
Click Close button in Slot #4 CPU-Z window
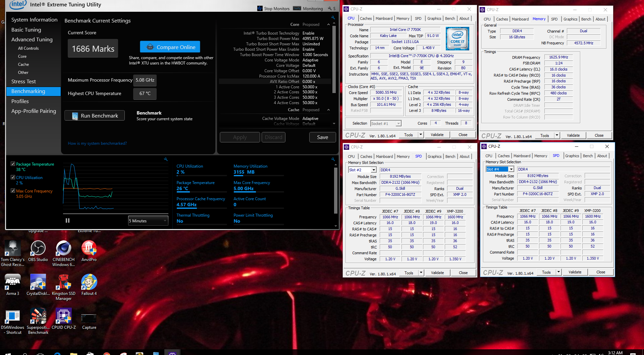pyautogui.click(x=601, y=272)
